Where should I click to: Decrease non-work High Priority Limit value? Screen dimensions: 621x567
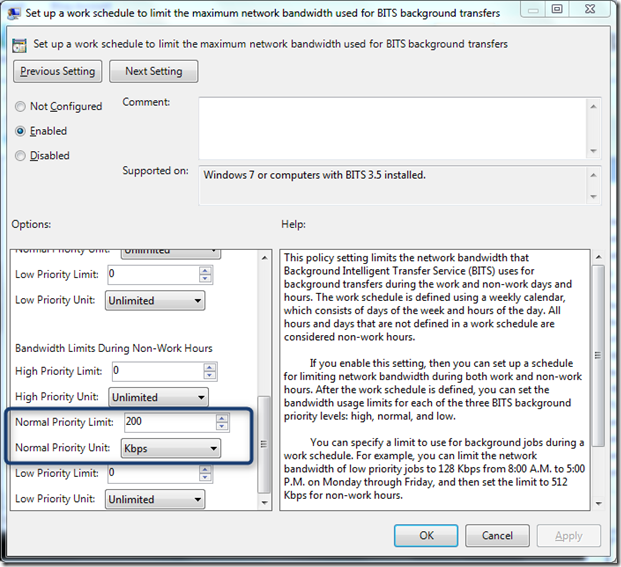pyautogui.click(x=210, y=375)
